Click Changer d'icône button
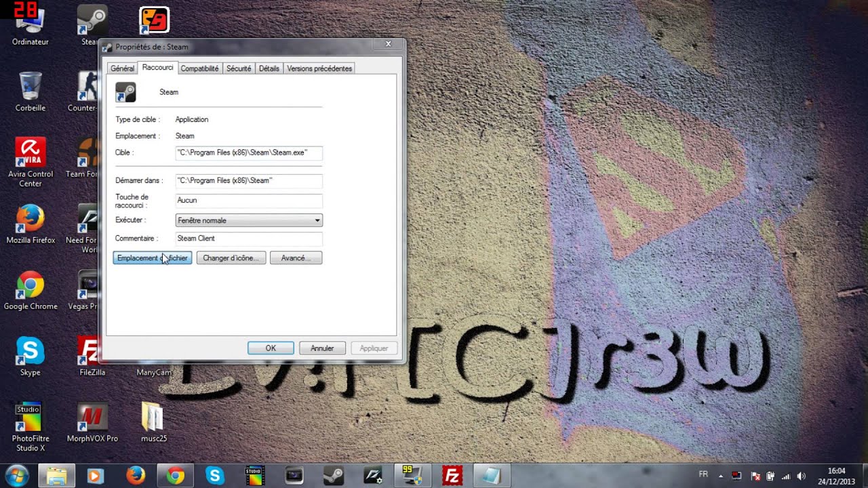868x488 pixels. pos(231,258)
